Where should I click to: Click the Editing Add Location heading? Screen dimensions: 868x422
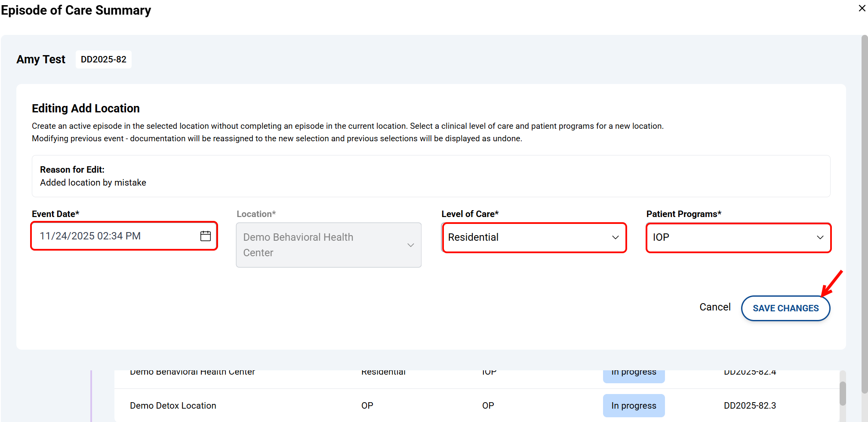pos(86,109)
